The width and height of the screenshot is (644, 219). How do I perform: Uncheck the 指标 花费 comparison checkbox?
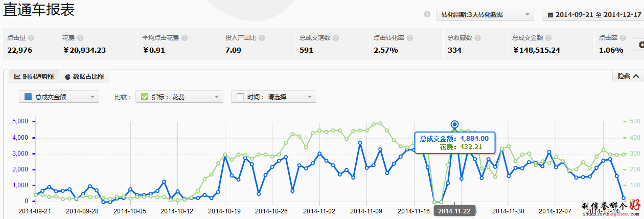pyautogui.click(x=145, y=97)
